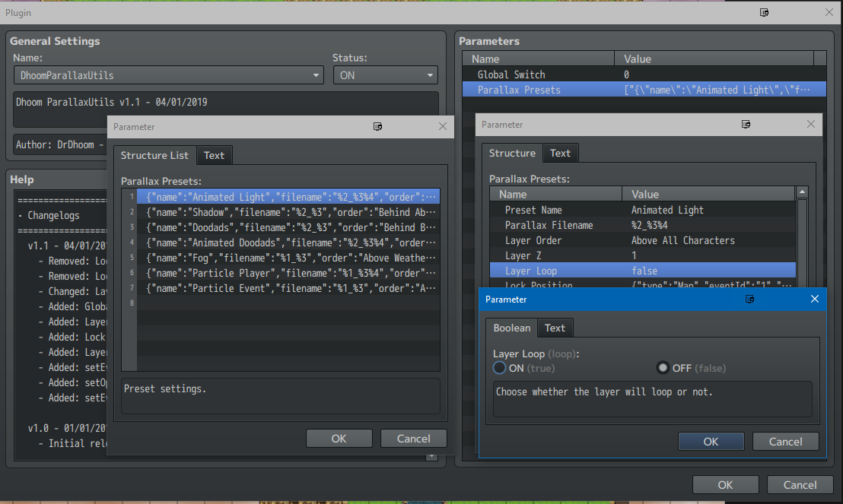Close the Plugin window
The width and height of the screenshot is (843, 504).
coord(829,12)
